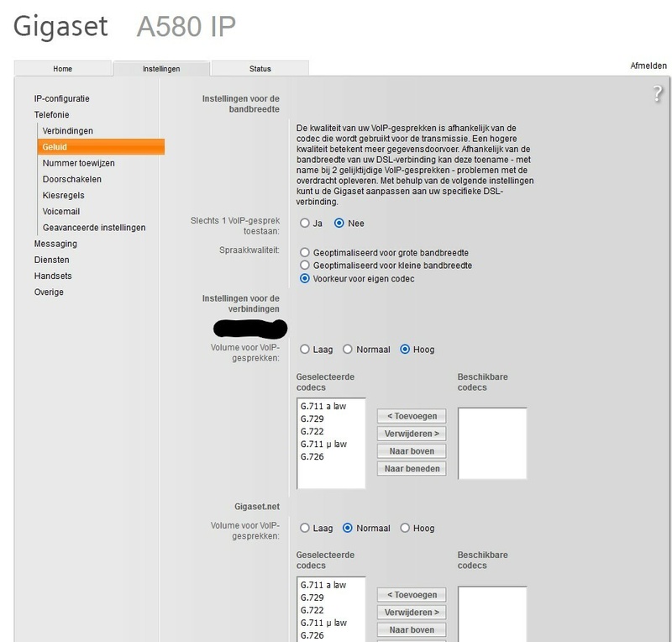The height and width of the screenshot is (642, 672).
Task: Set first connection volume to Hoog
Action: pos(405,349)
